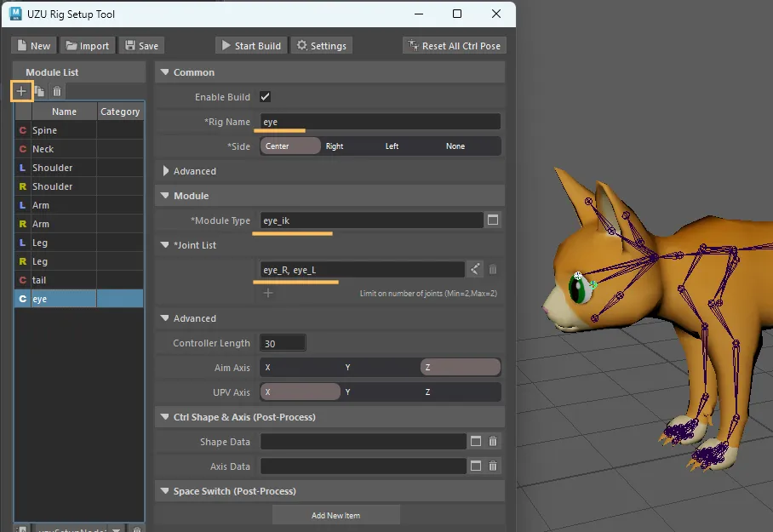
Task: Toggle the Enable Build checkbox
Action: tap(266, 97)
